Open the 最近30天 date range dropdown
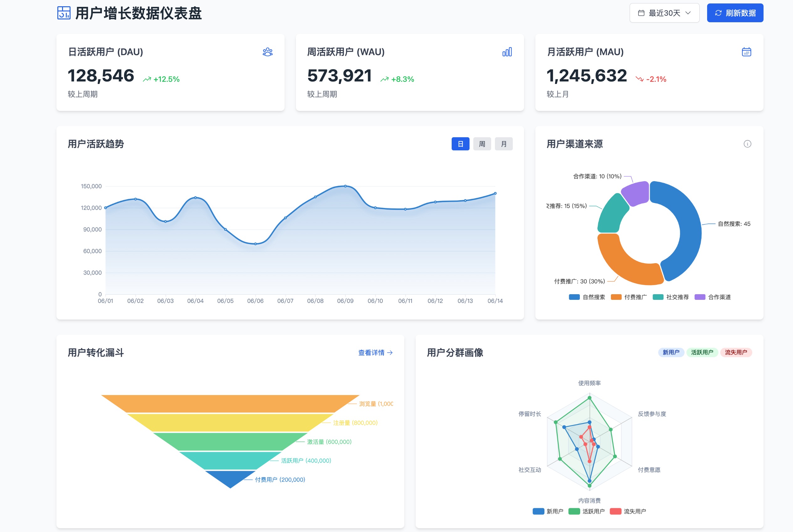The image size is (793, 532). (x=664, y=13)
